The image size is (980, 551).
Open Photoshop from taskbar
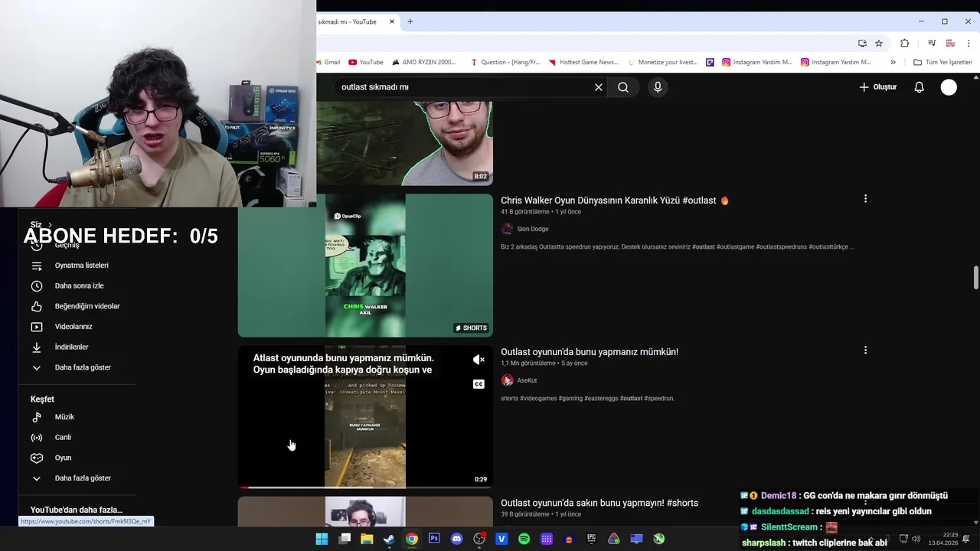(x=434, y=539)
